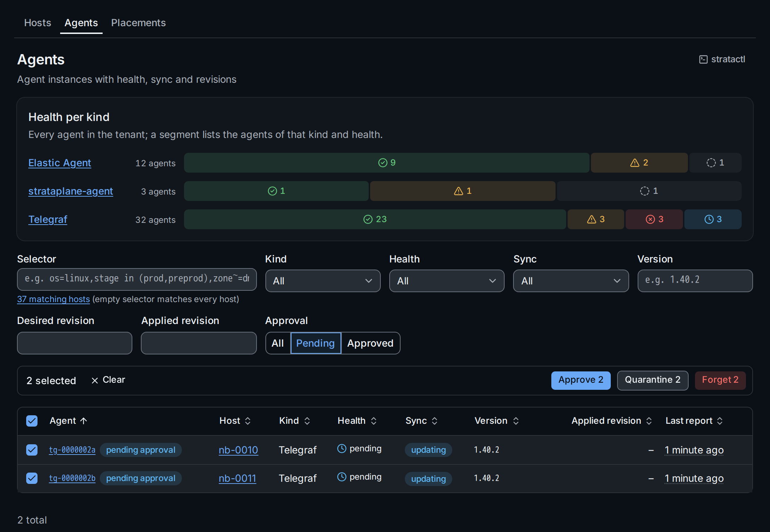Click Telegraf failed segment with red X
This screenshot has height=532, width=770.
tap(654, 219)
